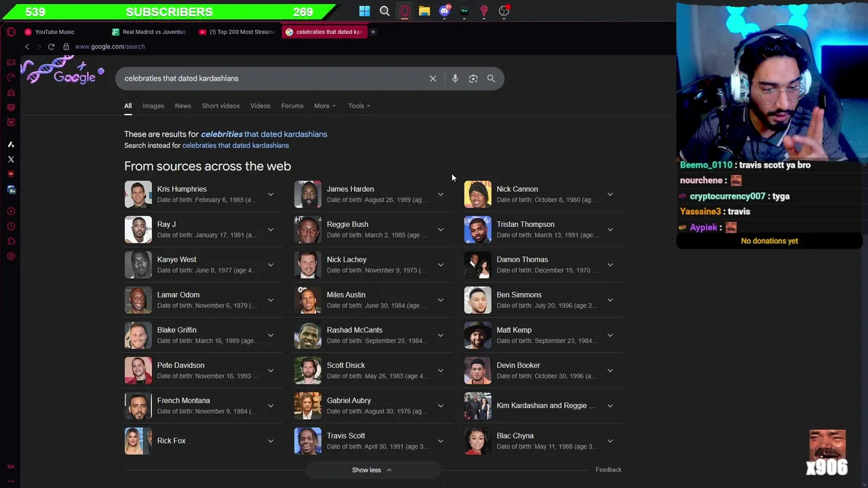Submit search with the magnifier icon
Screen dimensions: 868x488
pos(491,79)
